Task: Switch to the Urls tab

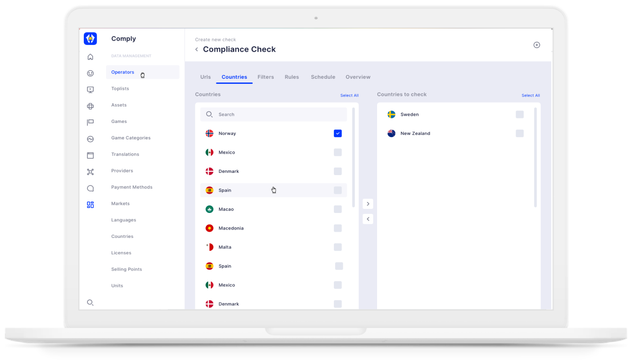Action: click(x=205, y=77)
